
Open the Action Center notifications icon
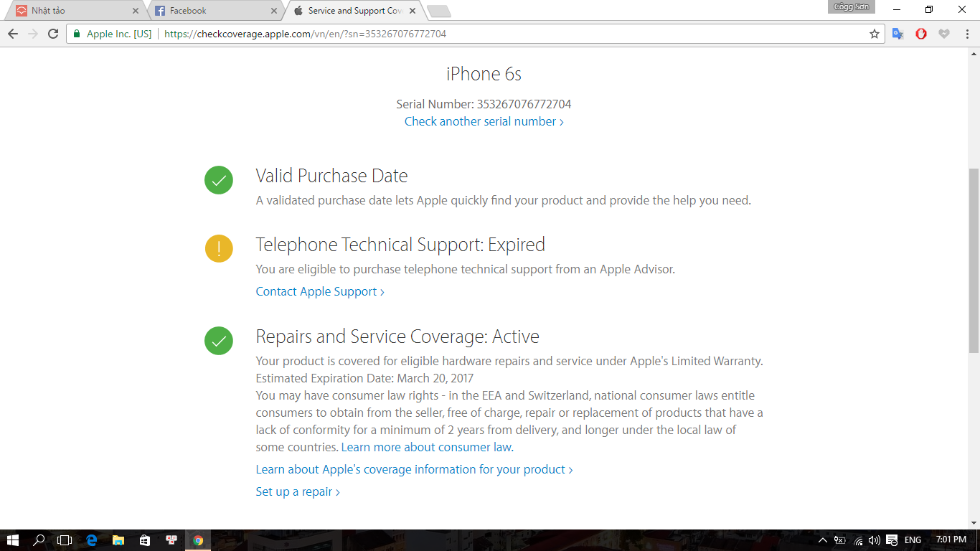tap(892, 540)
